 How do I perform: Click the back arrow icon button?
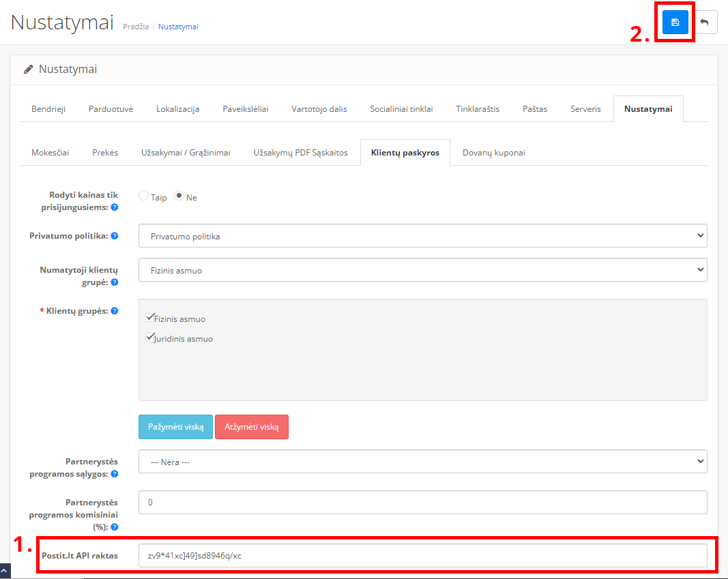coord(704,23)
